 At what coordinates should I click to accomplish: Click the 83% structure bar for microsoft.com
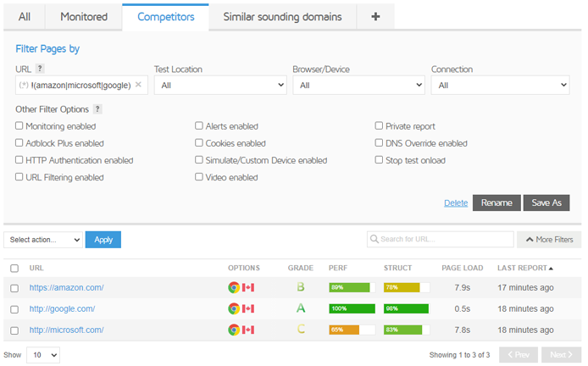(407, 330)
